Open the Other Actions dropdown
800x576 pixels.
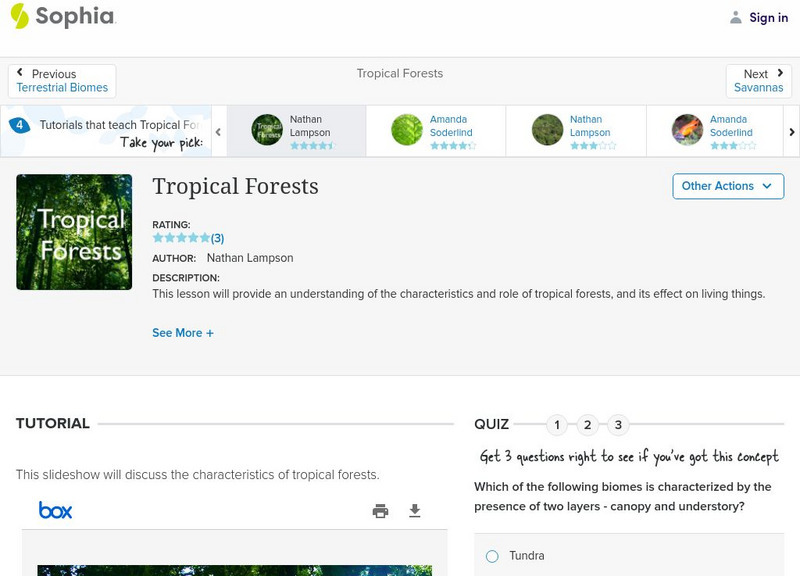pyautogui.click(x=727, y=186)
